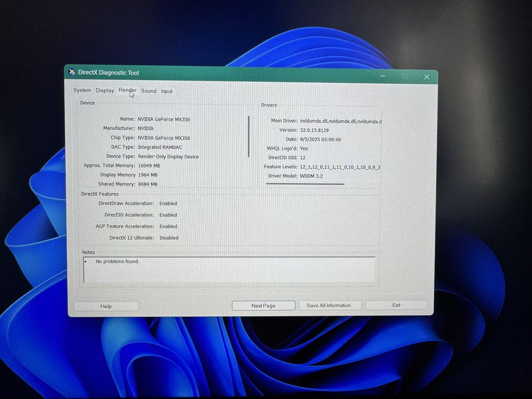Click DirectDraw Acceleration Enabled value

(168, 203)
